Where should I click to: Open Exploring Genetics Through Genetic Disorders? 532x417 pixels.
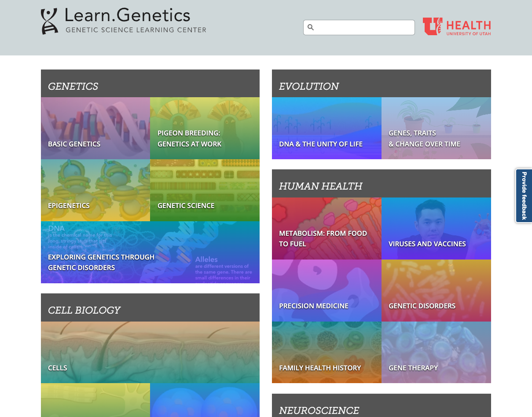tap(150, 252)
